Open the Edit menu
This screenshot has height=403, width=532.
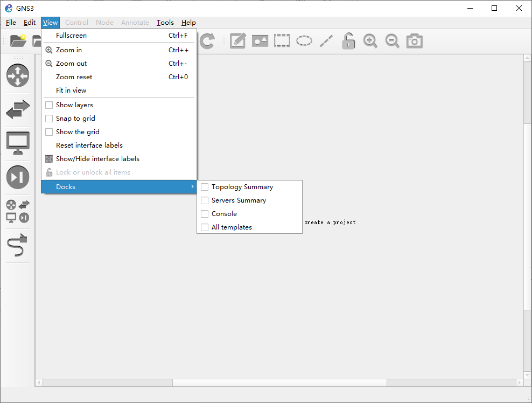click(30, 23)
